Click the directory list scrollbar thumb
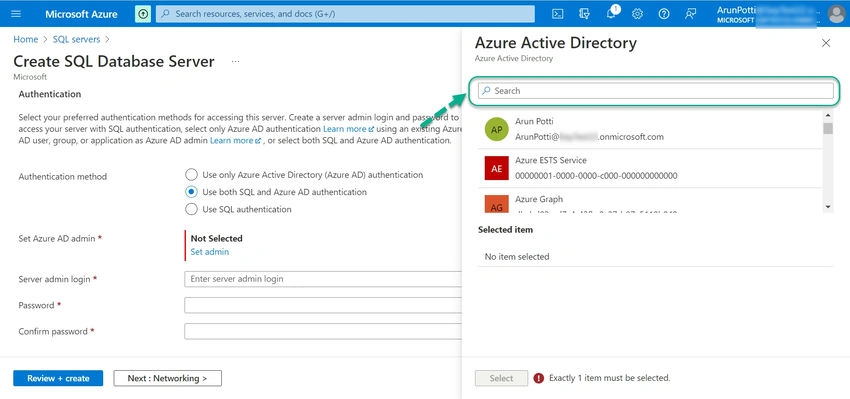Image resolution: width=850 pixels, height=399 pixels. pyautogui.click(x=828, y=128)
